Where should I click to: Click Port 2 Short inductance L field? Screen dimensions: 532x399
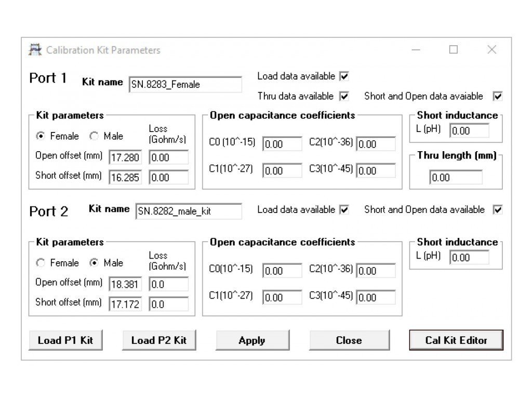click(x=469, y=258)
